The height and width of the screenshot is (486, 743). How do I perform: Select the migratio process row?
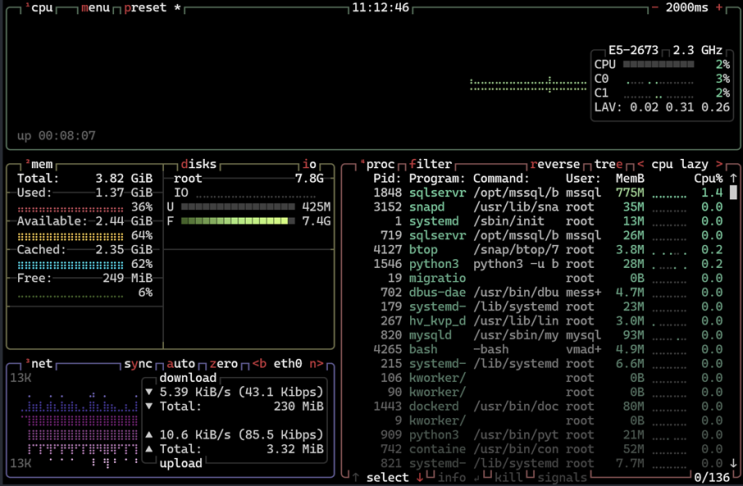(x=548, y=278)
